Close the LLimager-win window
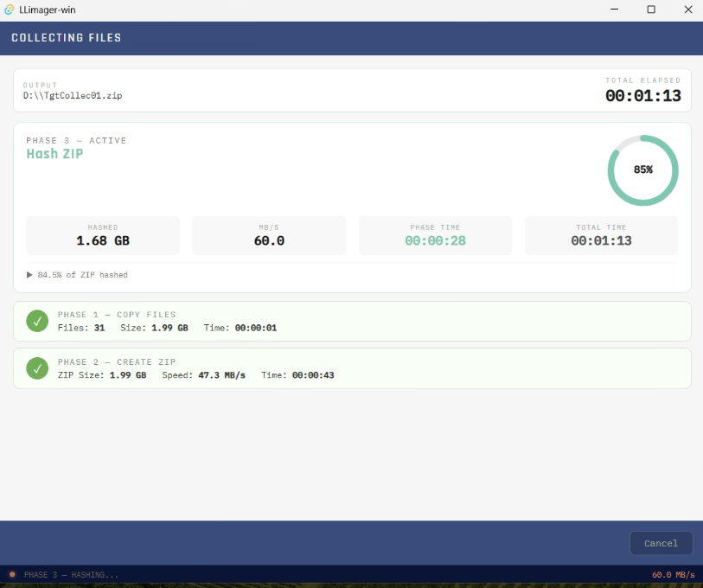The height and width of the screenshot is (588, 703). (688, 10)
